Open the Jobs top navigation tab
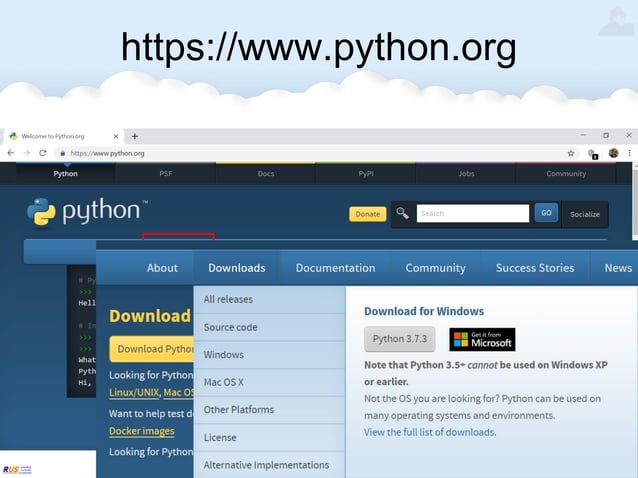This screenshot has width=638, height=478. click(x=466, y=173)
